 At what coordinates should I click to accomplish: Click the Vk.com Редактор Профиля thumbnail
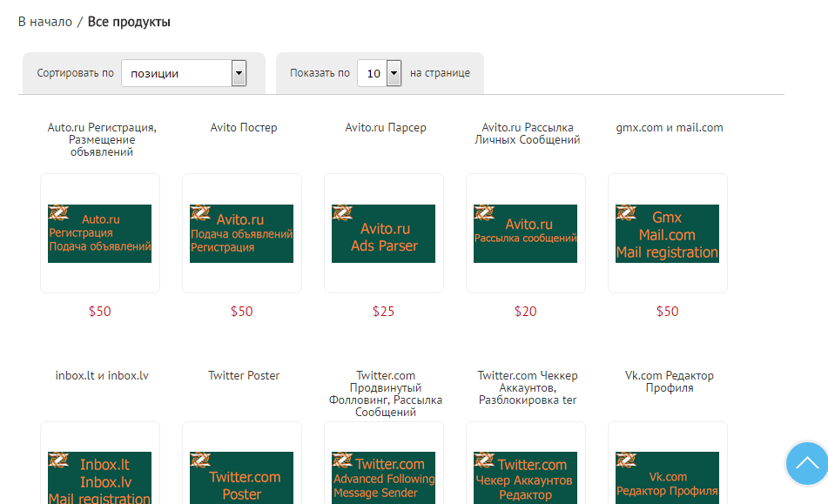tap(668, 478)
